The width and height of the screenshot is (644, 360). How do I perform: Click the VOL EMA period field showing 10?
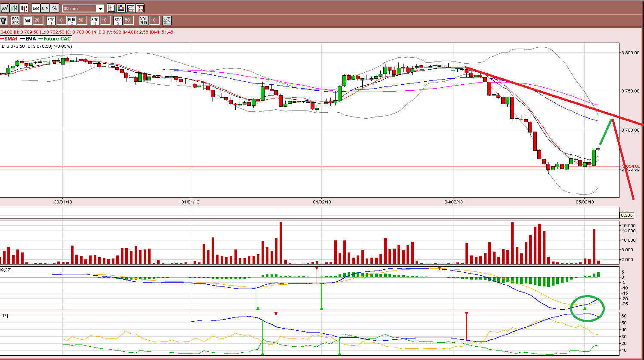tap(154, 20)
